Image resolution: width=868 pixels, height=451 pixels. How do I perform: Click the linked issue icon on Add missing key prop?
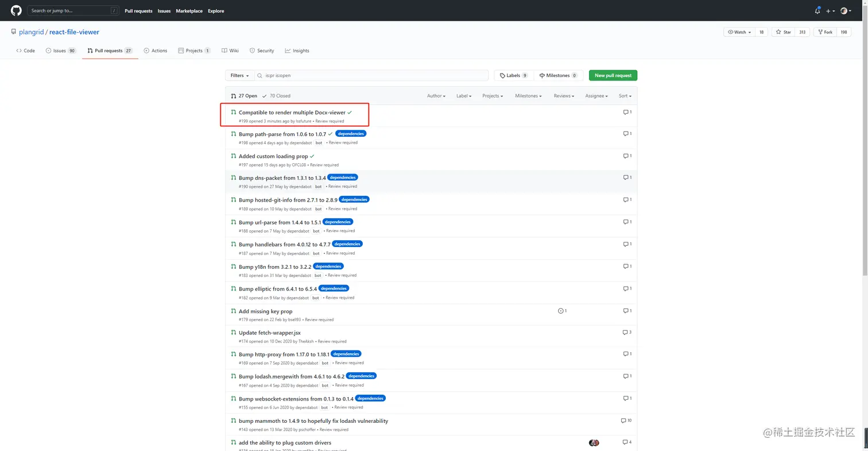pyautogui.click(x=560, y=311)
